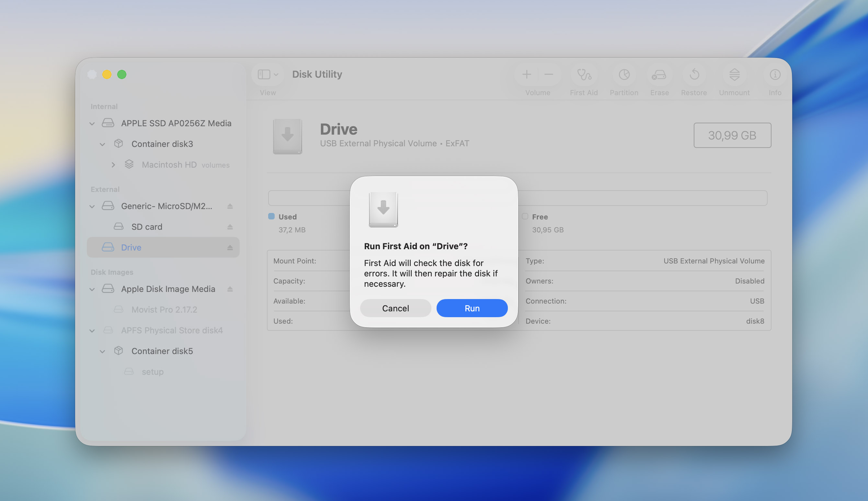Click the green zoom window button

[121, 74]
